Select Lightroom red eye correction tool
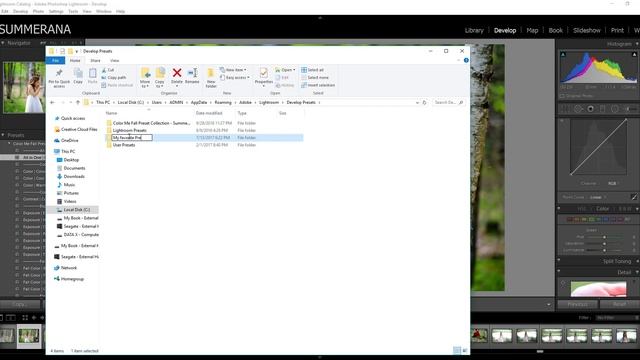 (591, 109)
